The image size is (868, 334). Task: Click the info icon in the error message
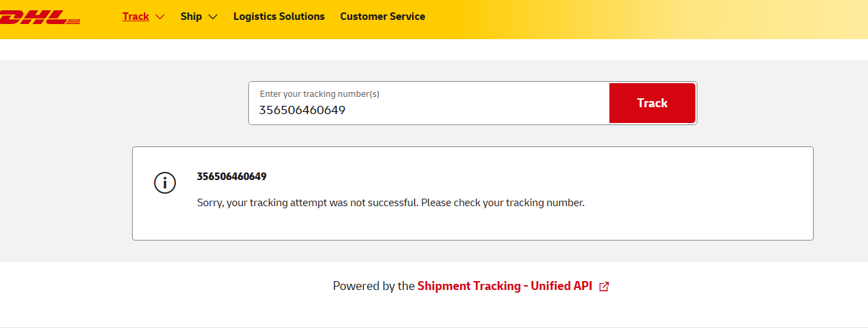165,183
